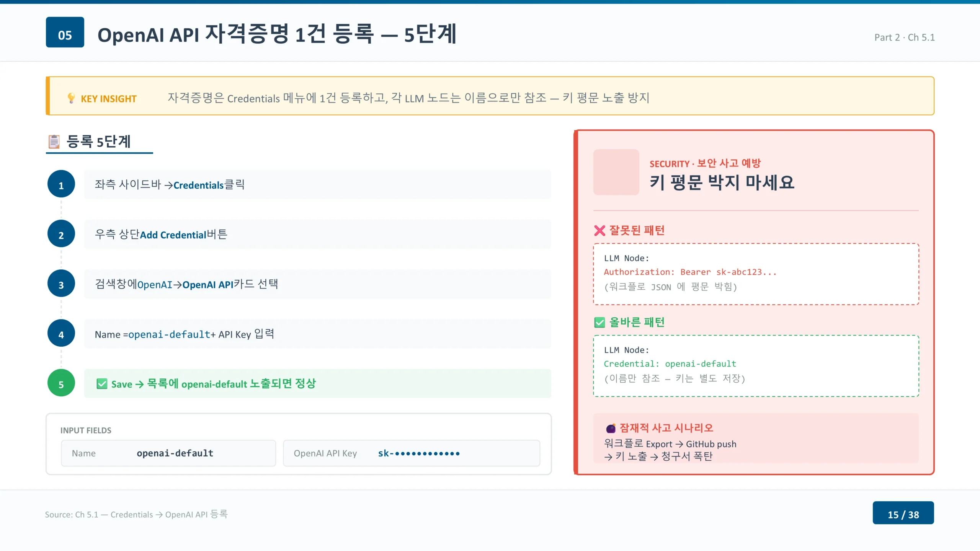Click the 워크플로 Export → GitHub push line
This screenshot has width=980, height=551.
coord(670,444)
